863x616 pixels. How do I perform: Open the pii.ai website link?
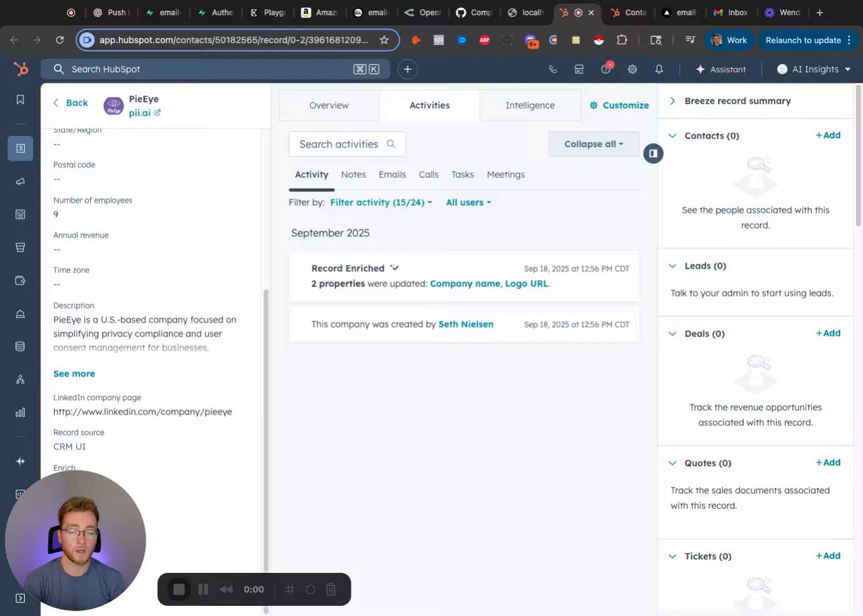pos(144,113)
